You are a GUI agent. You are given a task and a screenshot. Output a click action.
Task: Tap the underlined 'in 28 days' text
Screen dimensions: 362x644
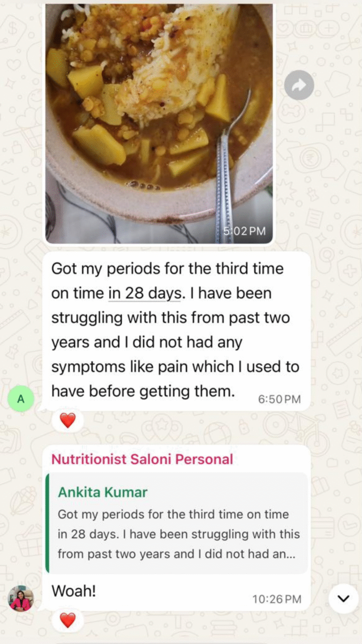[144, 293]
